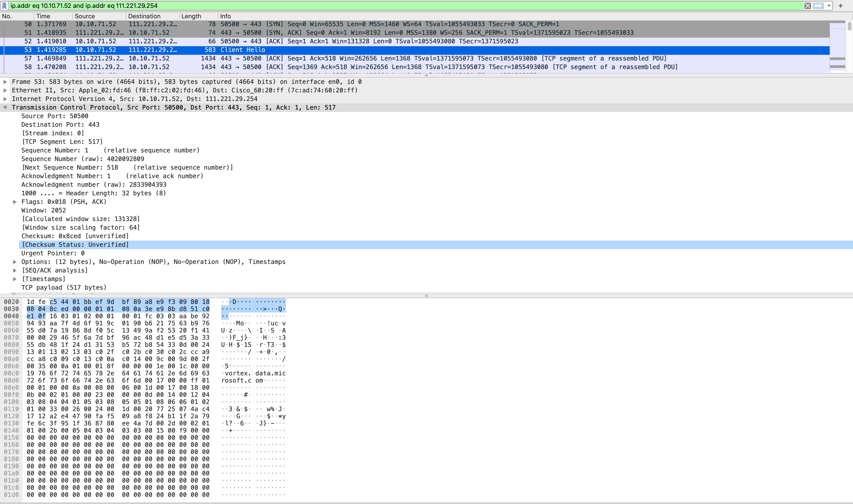Apply the display filter arrow button
853x504 pixels.
(x=818, y=6)
